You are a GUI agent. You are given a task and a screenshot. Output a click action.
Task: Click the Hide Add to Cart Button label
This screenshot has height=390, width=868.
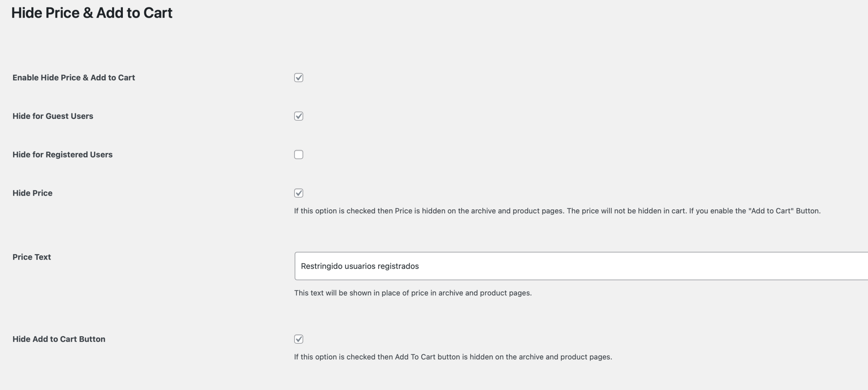coord(59,339)
